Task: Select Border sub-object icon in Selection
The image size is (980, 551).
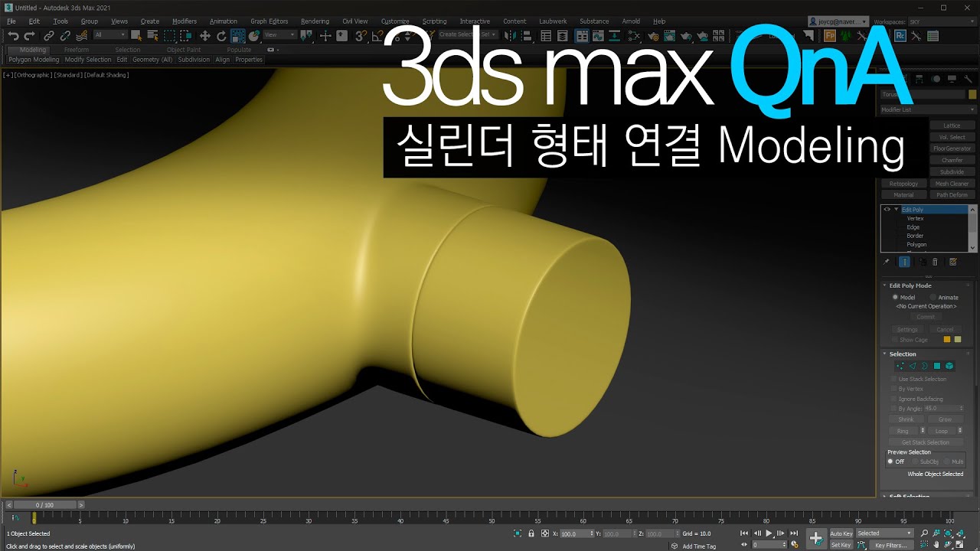Action: point(924,366)
